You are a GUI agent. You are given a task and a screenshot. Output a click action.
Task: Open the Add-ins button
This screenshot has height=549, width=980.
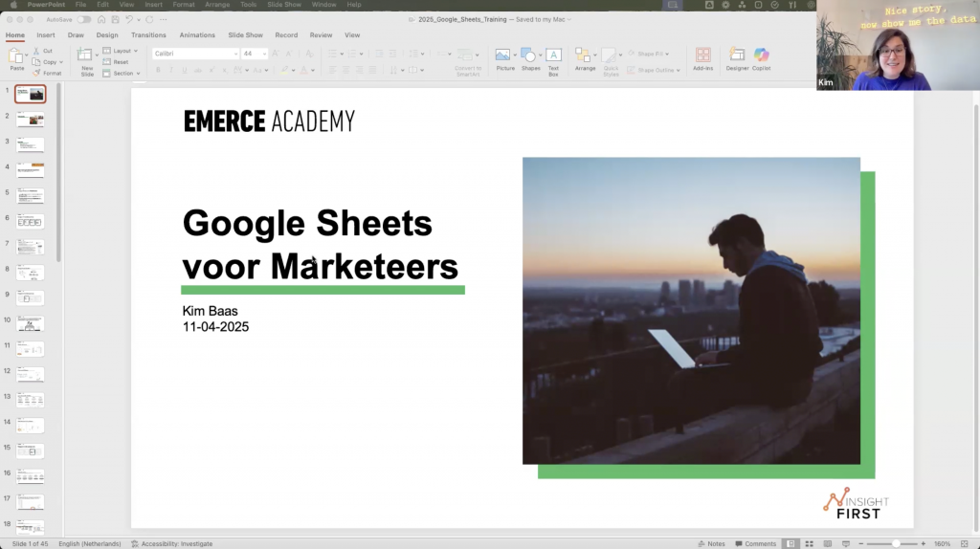point(702,60)
